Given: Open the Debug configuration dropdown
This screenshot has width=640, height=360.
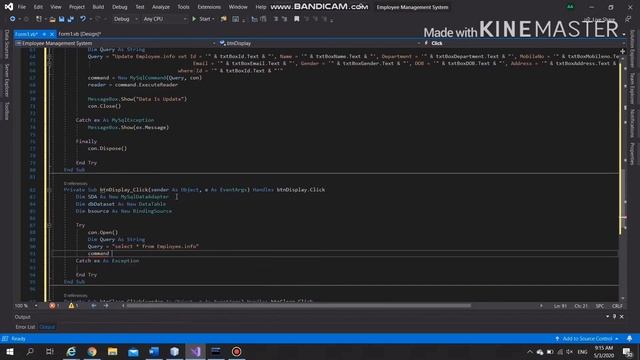Looking at the screenshot, I should [125, 19].
